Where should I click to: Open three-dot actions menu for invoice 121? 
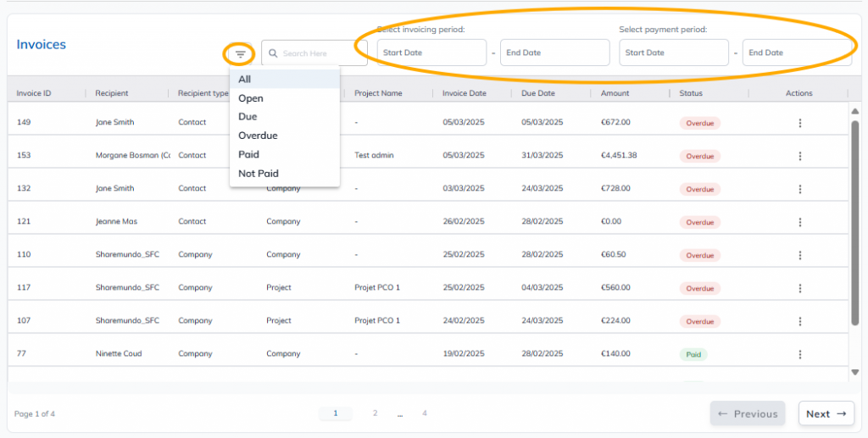[799, 222]
